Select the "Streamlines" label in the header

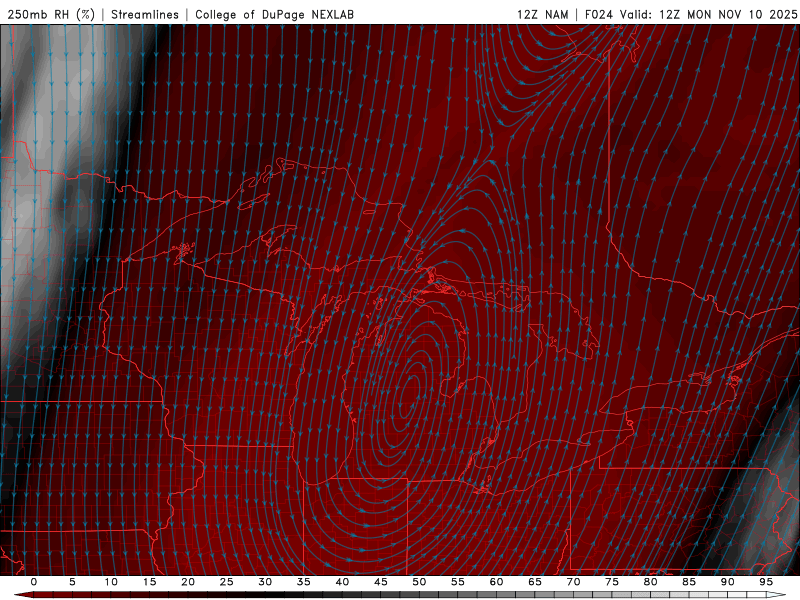(x=145, y=14)
